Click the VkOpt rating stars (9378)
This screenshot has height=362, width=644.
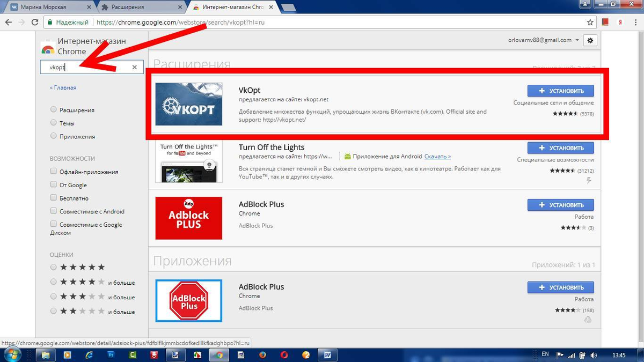click(565, 114)
